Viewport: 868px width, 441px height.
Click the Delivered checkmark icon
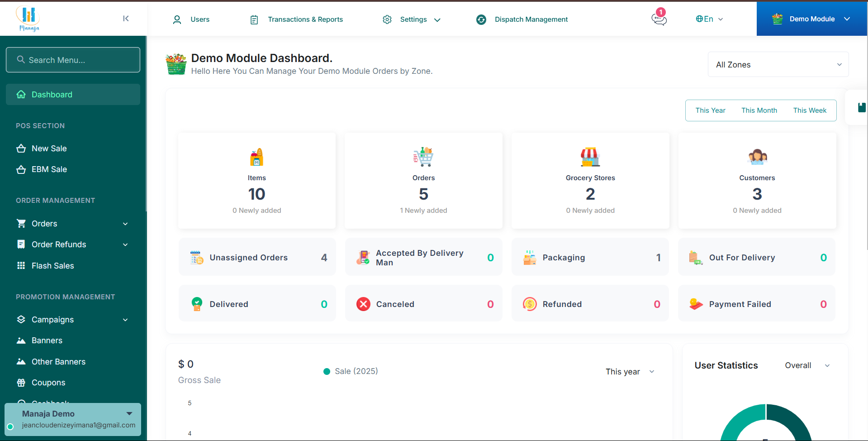[x=197, y=304]
